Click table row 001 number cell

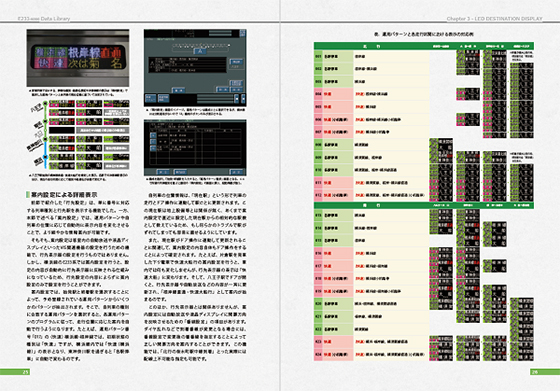tap(318, 56)
